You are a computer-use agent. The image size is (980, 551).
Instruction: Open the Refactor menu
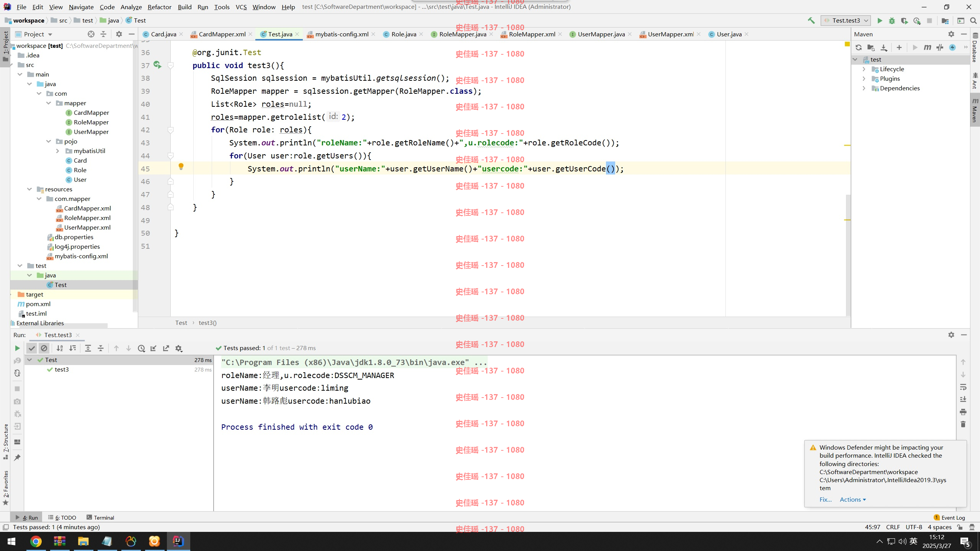pyautogui.click(x=159, y=7)
